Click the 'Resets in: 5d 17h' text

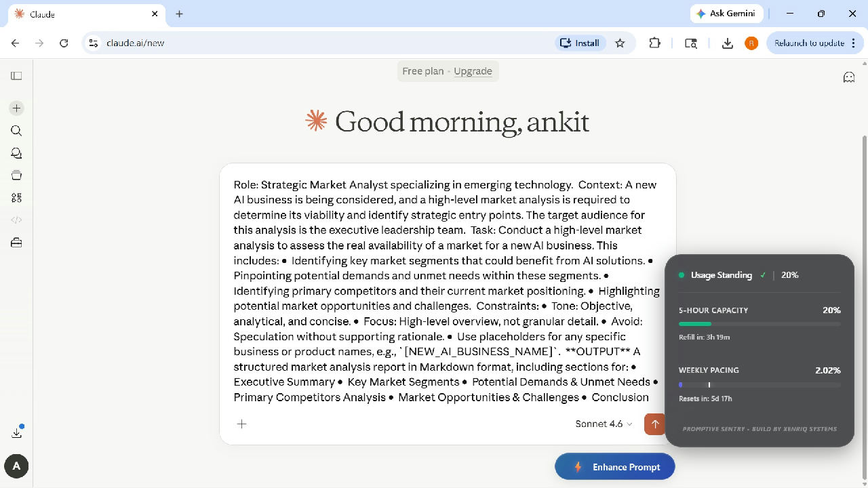[705, 399]
